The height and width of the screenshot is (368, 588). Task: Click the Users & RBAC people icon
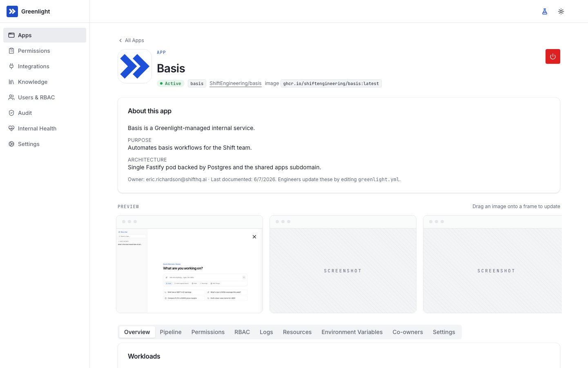click(11, 97)
